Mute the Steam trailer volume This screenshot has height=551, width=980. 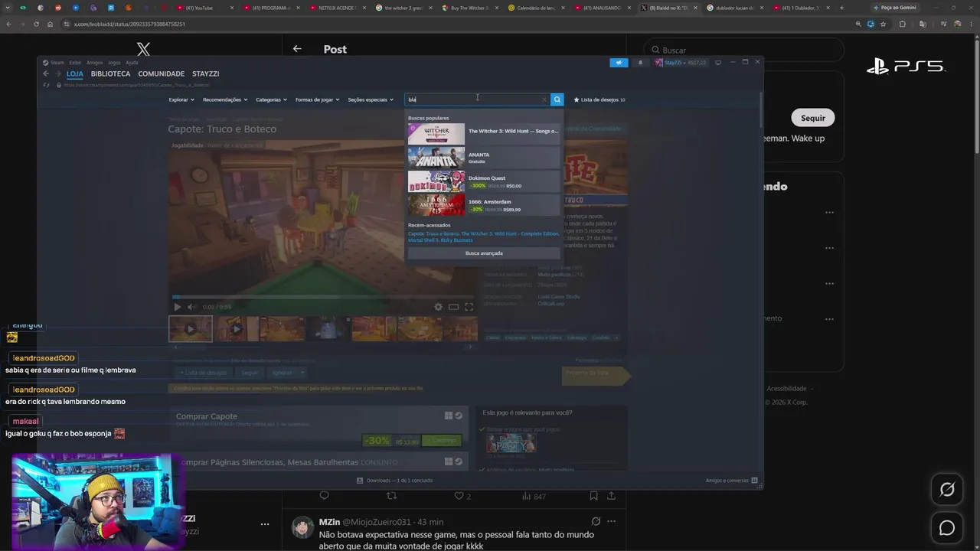tap(191, 307)
